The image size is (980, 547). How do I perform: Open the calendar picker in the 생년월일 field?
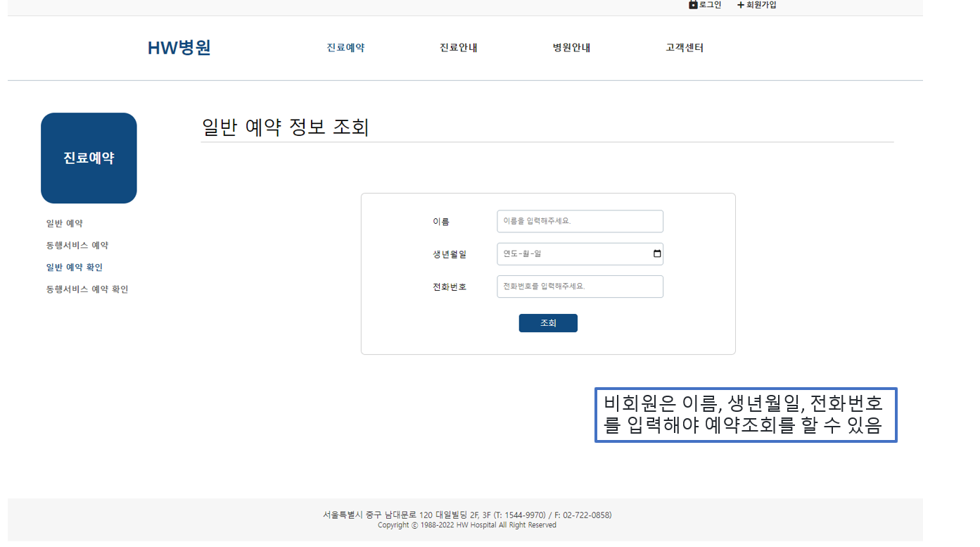pyautogui.click(x=656, y=253)
